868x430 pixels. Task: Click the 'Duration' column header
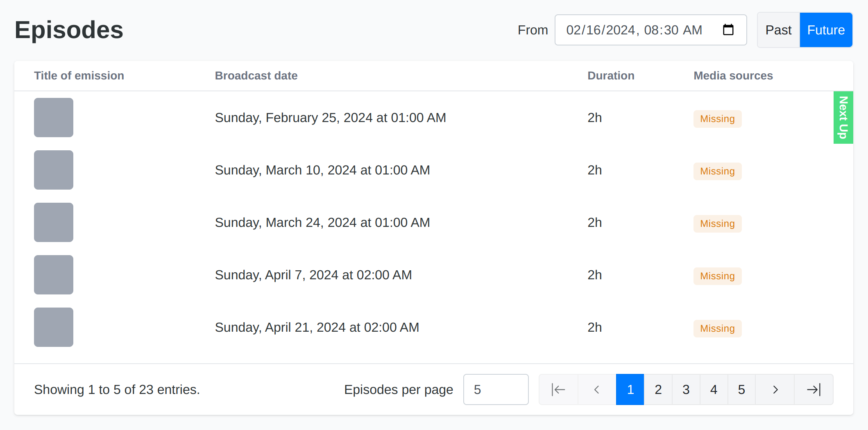(611, 76)
